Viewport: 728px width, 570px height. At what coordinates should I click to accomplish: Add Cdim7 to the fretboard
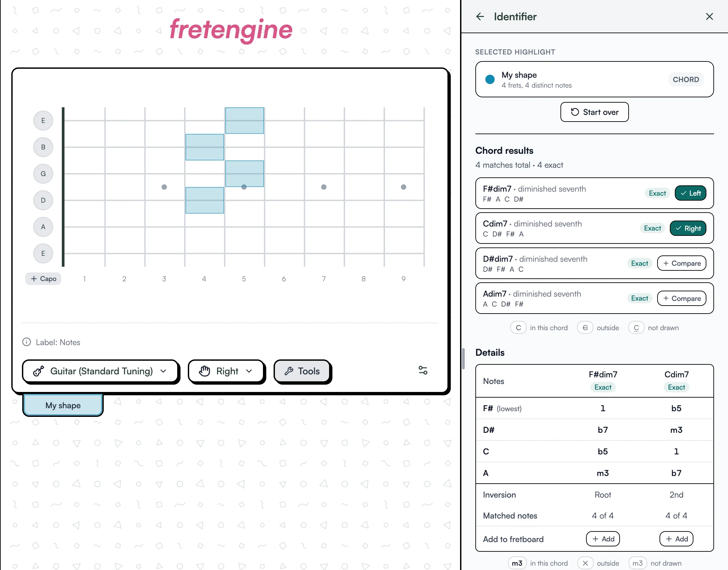(676, 539)
